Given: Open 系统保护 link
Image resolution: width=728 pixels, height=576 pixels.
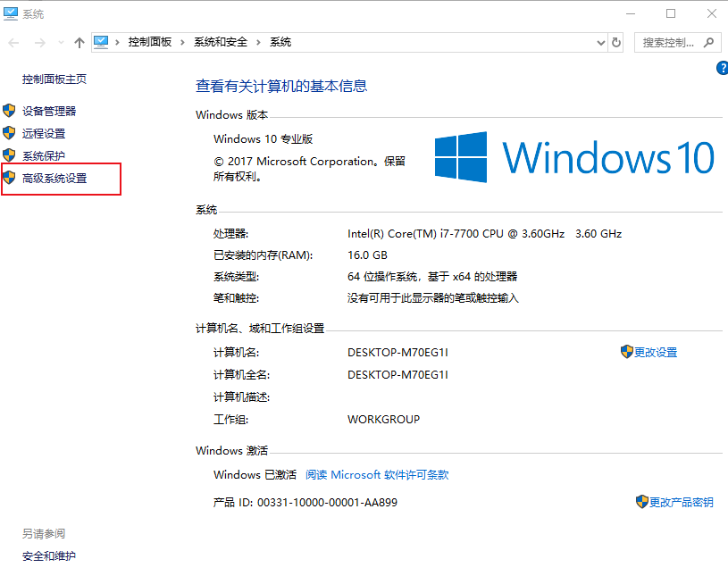Looking at the screenshot, I should coord(44,156).
